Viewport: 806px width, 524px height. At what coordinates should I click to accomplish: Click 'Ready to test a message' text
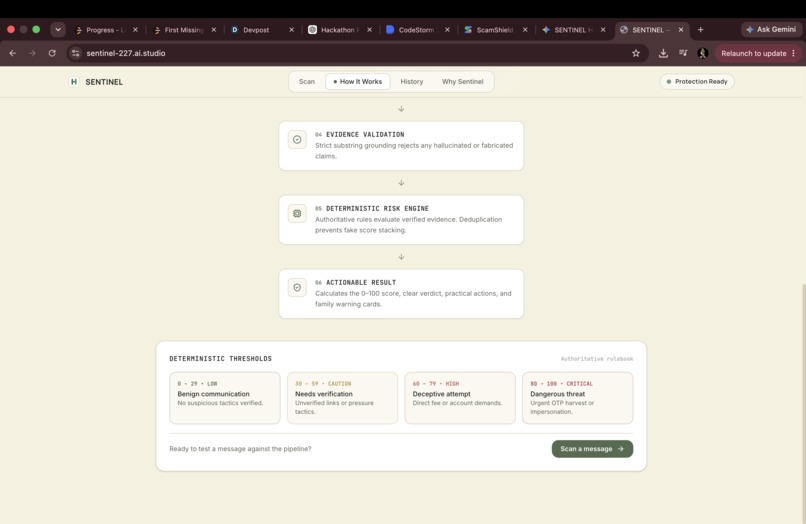point(240,449)
